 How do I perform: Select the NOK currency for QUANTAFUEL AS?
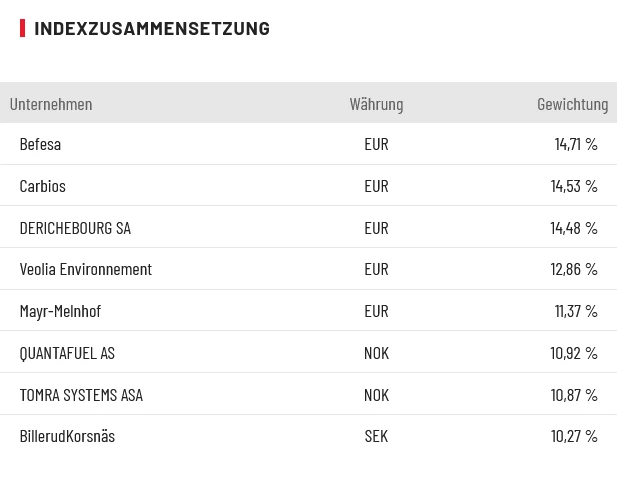pos(376,353)
